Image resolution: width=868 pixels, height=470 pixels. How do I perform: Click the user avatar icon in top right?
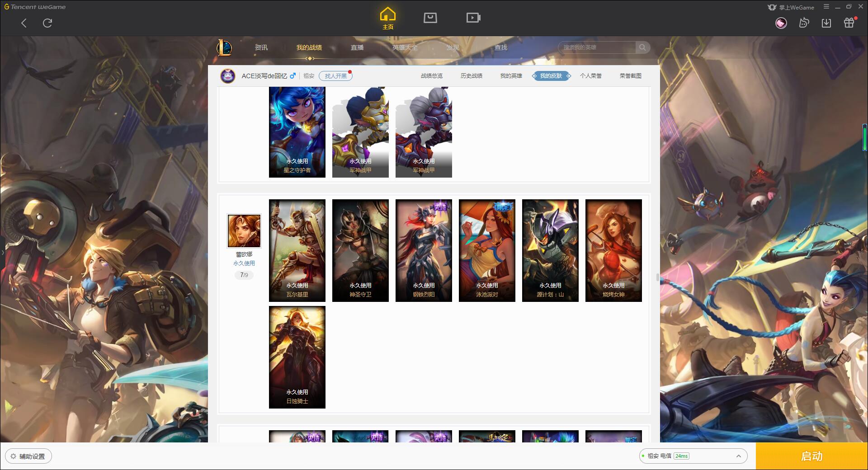click(x=781, y=23)
